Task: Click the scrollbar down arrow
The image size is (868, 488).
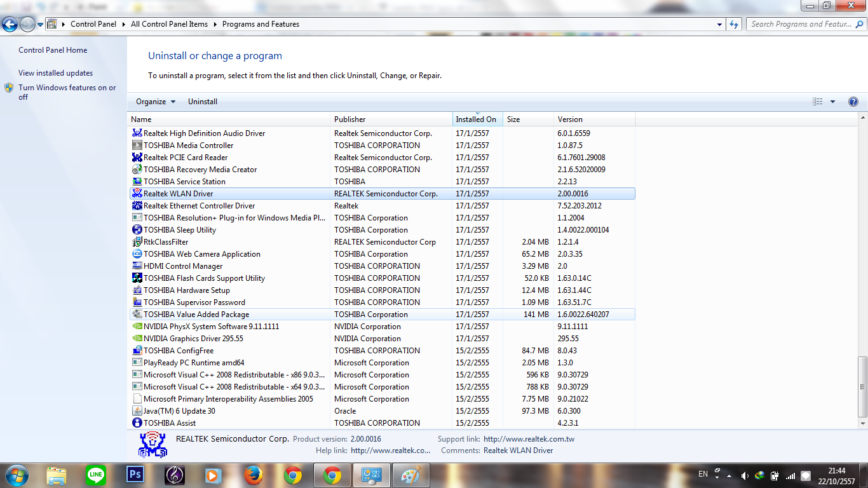Action: click(862, 423)
